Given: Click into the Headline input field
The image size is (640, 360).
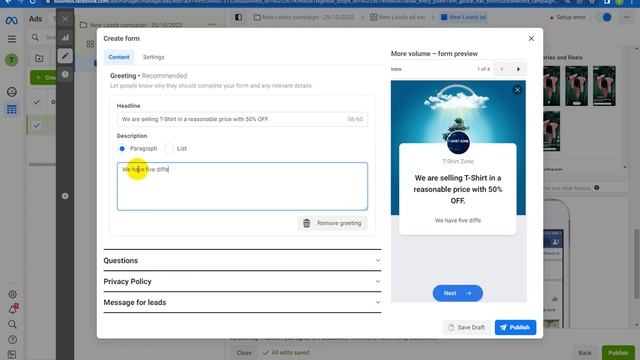Looking at the screenshot, I should pyautogui.click(x=242, y=119).
